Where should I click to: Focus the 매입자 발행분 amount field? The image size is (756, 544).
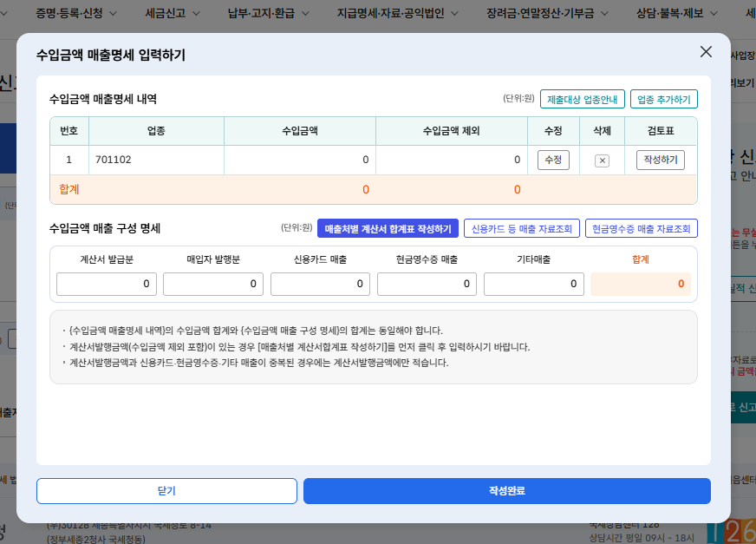pos(213,284)
